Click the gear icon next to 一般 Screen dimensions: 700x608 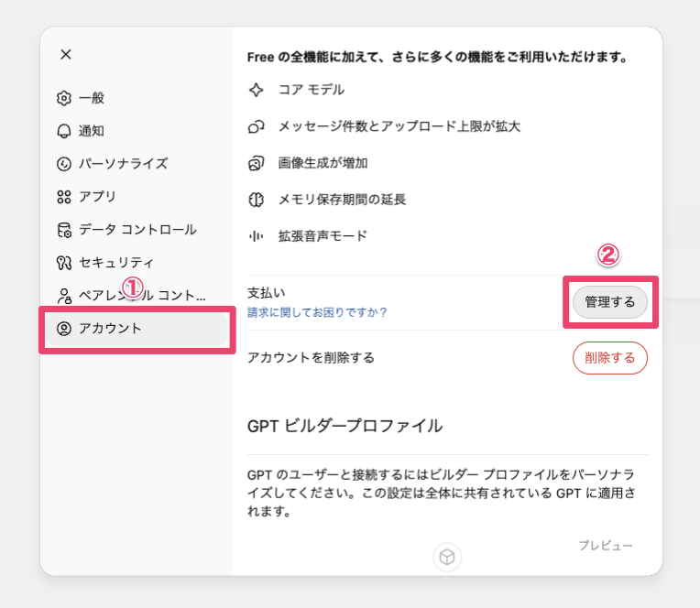pyautogui.click(x=64, y=98)
